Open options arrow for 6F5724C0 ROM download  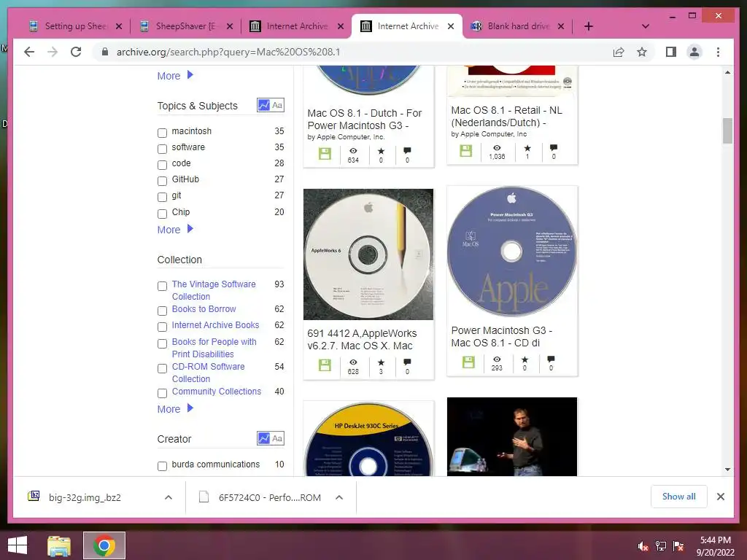pyautogui.click(x=339, y=497)
